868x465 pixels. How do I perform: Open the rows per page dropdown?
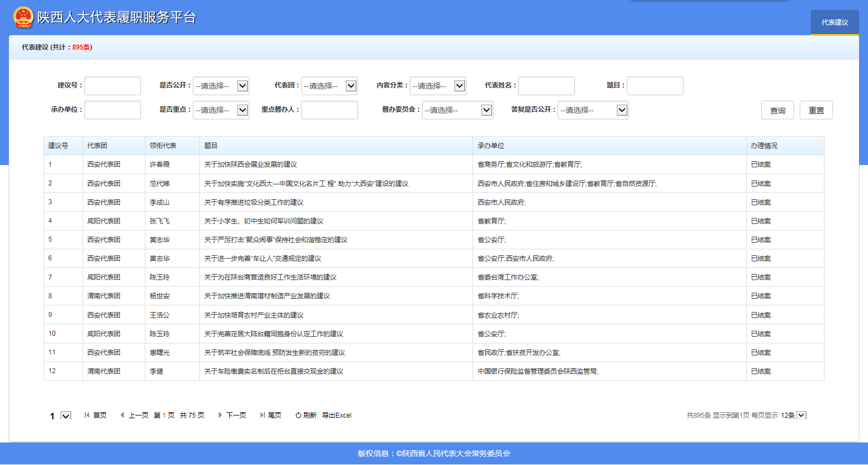point(801,415)
